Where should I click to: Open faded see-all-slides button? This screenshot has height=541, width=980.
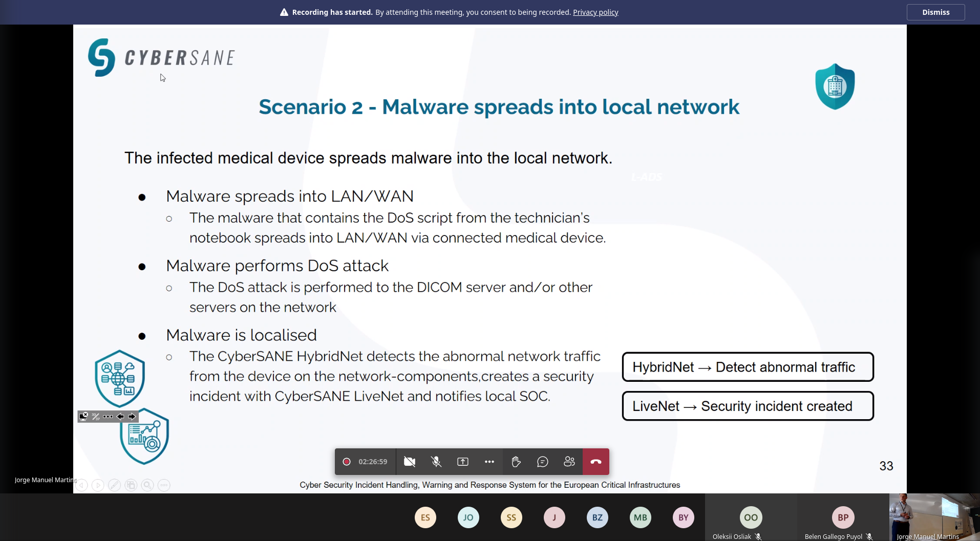pyautogui.click(x=131, y=485)
